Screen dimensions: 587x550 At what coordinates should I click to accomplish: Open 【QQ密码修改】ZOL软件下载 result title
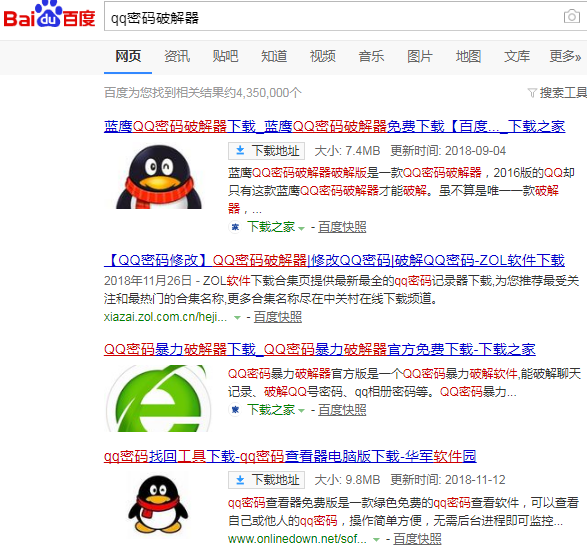pos(334,260)
